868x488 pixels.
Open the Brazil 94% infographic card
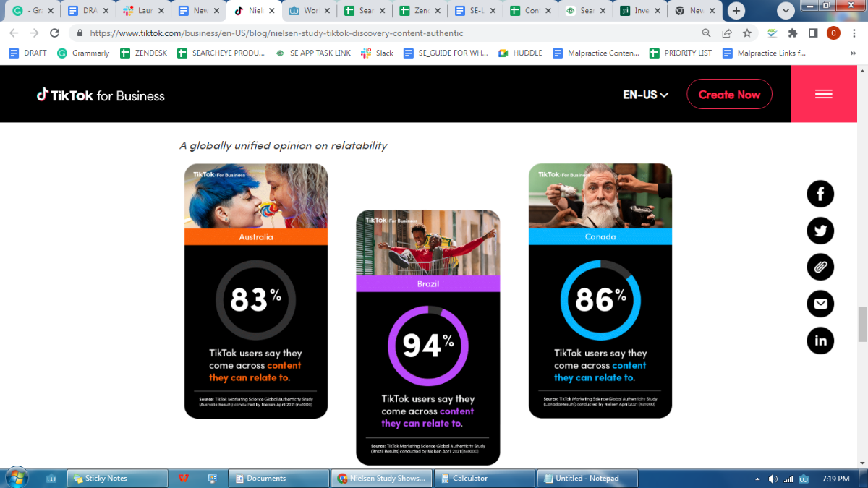(x=427, y=337)
